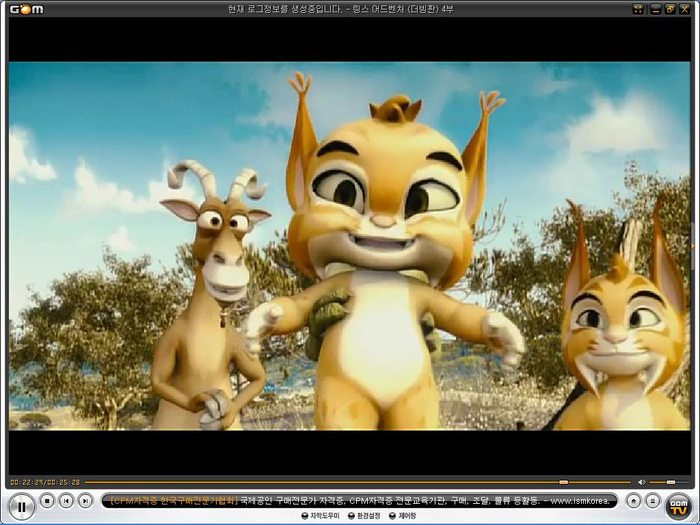Mute audio with the speaker icon
700x525 pixels.
pyautogui.click(x=642, y=482)
